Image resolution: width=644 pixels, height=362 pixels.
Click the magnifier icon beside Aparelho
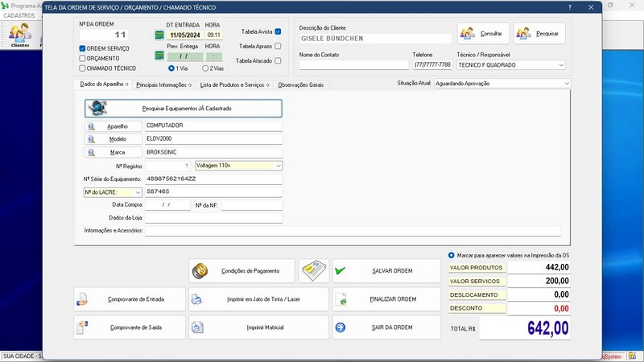click(x=93, y=126)
